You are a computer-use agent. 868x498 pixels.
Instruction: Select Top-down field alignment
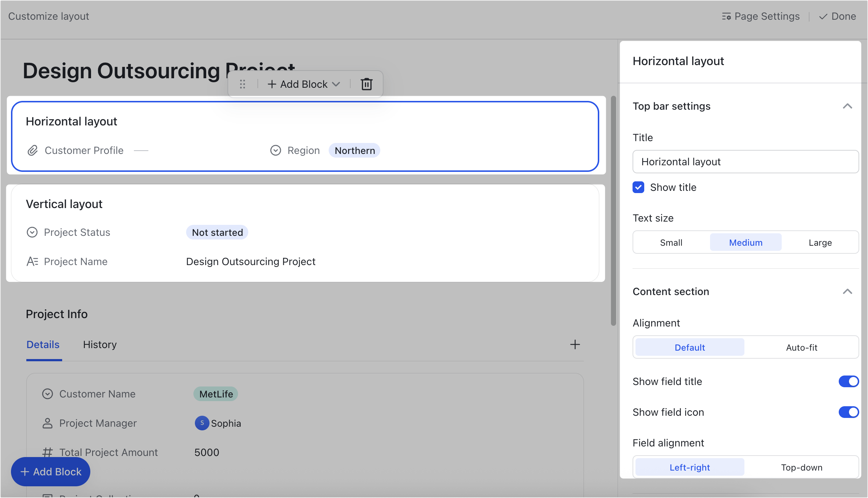point(801,467)
